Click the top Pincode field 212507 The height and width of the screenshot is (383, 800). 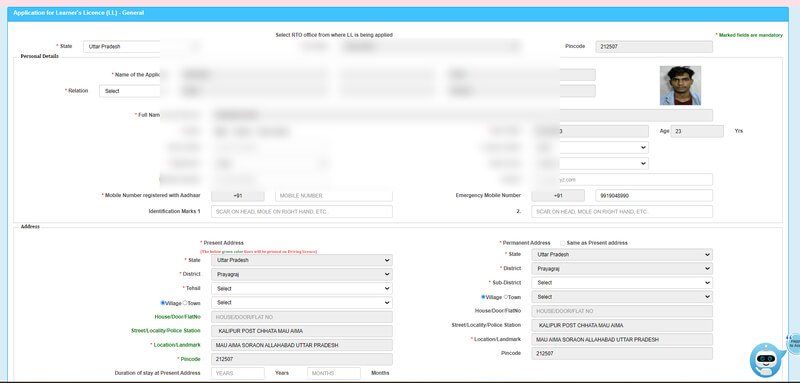click(x=654, y=47)
